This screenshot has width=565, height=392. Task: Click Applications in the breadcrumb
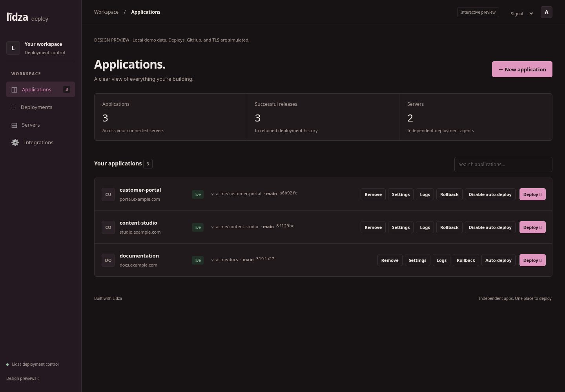tap(146, 12)
